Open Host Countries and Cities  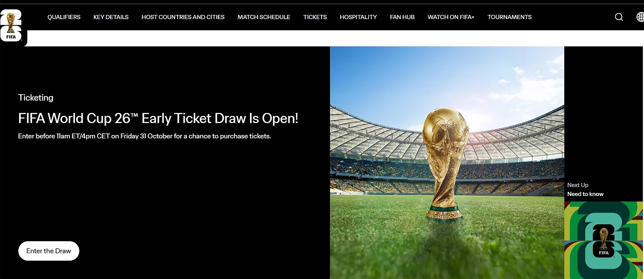(x=183, y=17)
